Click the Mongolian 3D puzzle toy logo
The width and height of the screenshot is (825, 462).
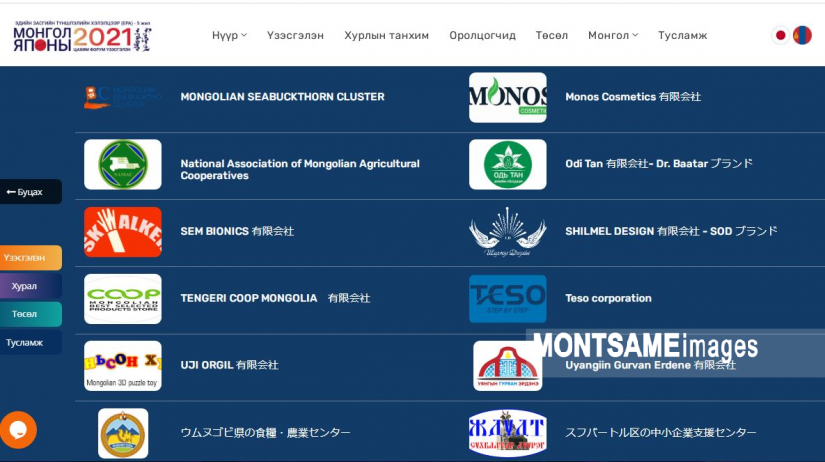pyautogui.click(x=123, y=366)
